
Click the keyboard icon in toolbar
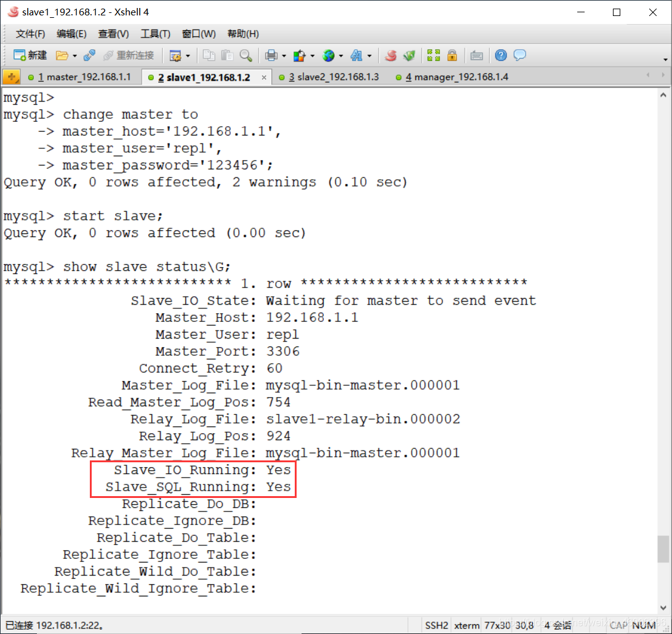click(476, 55)
